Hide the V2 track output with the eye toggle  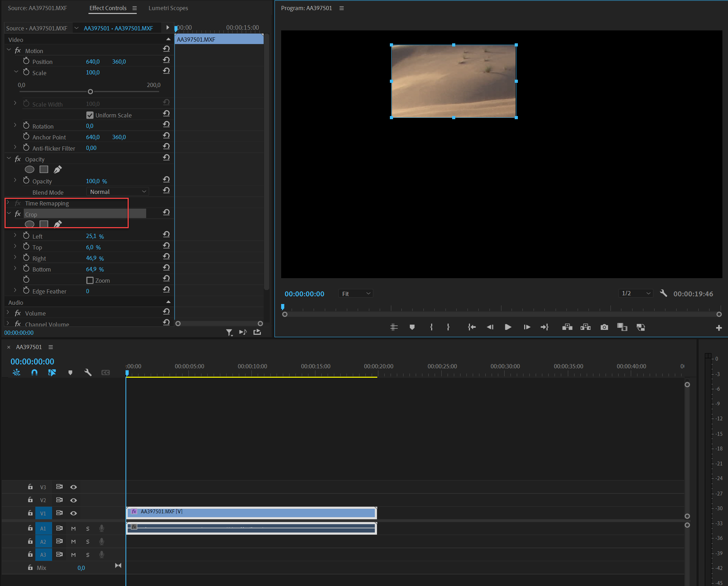click(x=73, y=500)
